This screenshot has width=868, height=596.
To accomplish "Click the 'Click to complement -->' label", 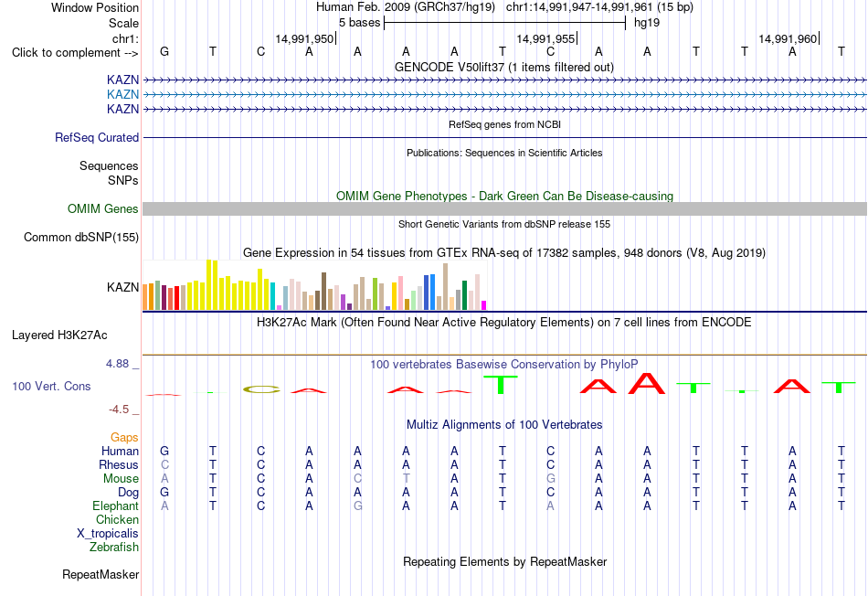I will click(75, 53).
